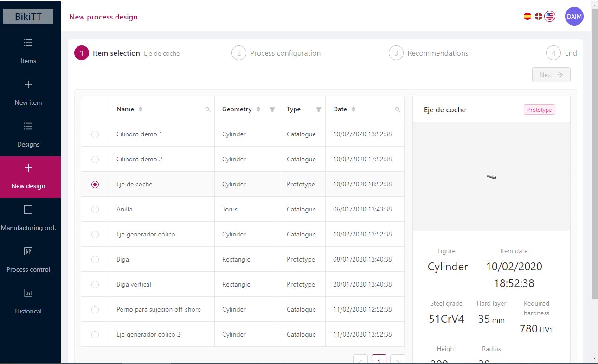Image resolution: width=598 pixels, height=364 pixels.
Task: Select the Cilindro demo 1 radio button
Action: pos(95,134)
